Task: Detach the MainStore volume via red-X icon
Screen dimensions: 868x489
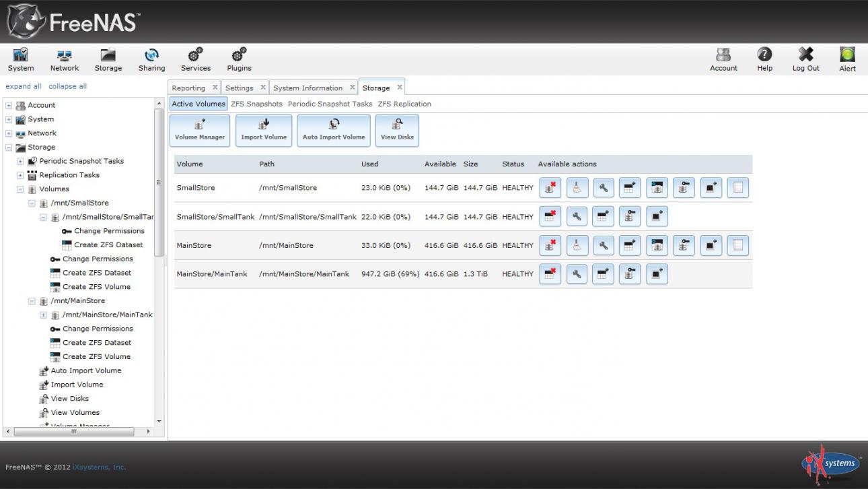Action: [x=550, y=246]
